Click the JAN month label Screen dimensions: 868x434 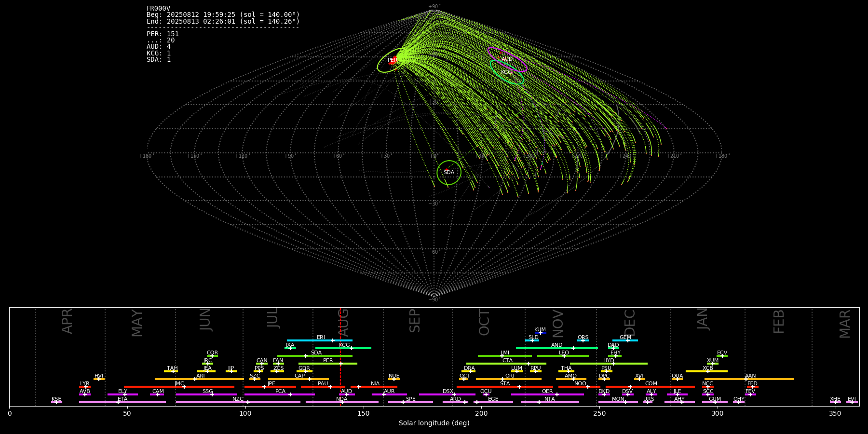click(703, 319)
